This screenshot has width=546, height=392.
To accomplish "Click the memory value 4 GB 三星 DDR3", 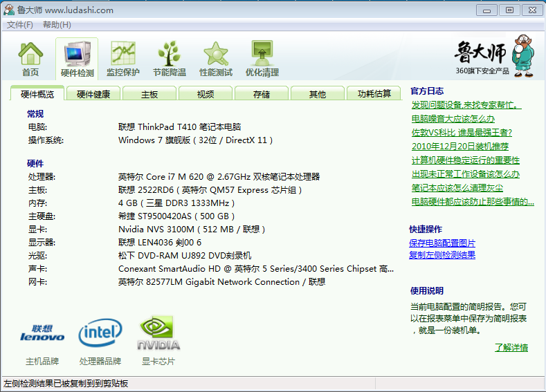I will coord(176,203).
